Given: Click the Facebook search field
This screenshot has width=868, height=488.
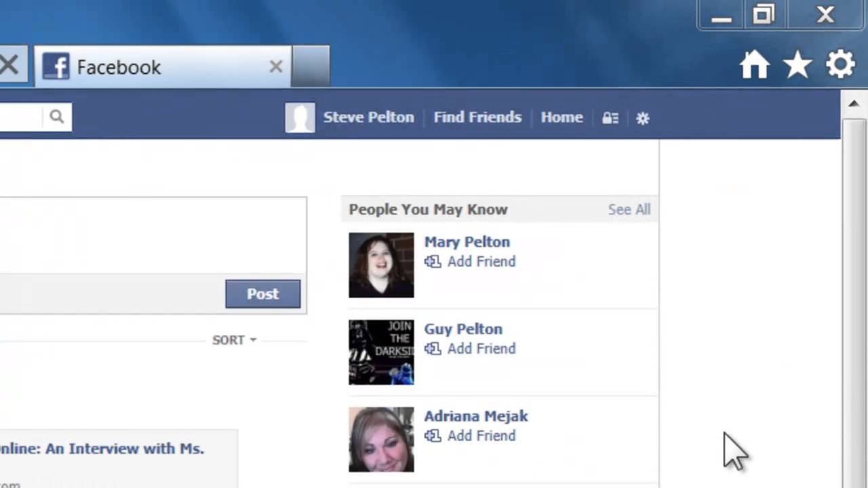Looking at the screenshot, I should 20,117.
